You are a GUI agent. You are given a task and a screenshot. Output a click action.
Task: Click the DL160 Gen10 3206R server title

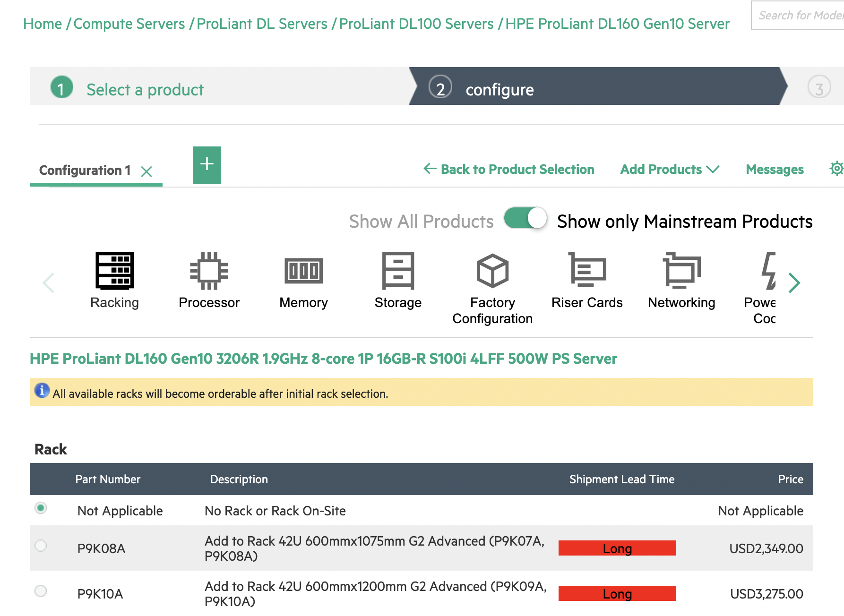pyautogui.click(x=323, y=359)
